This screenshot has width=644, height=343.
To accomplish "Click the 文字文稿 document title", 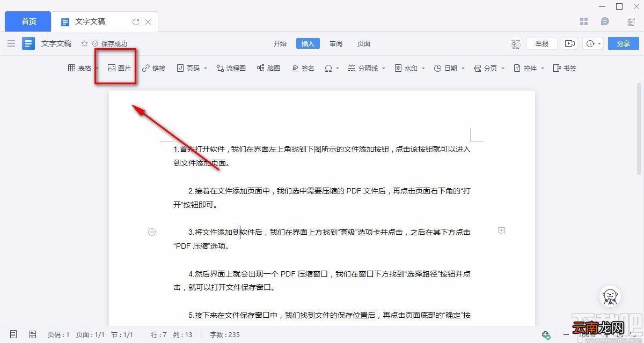I will point(56,44).
